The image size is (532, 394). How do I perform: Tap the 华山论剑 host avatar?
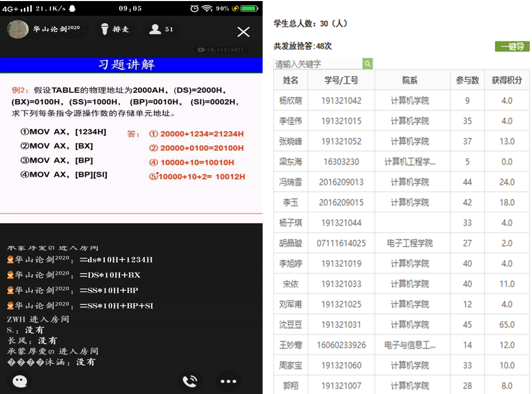click(18, 29)
